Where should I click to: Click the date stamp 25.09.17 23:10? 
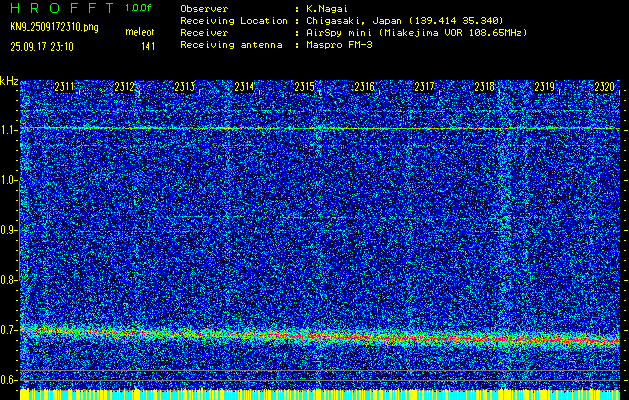(x=42, y=47)
